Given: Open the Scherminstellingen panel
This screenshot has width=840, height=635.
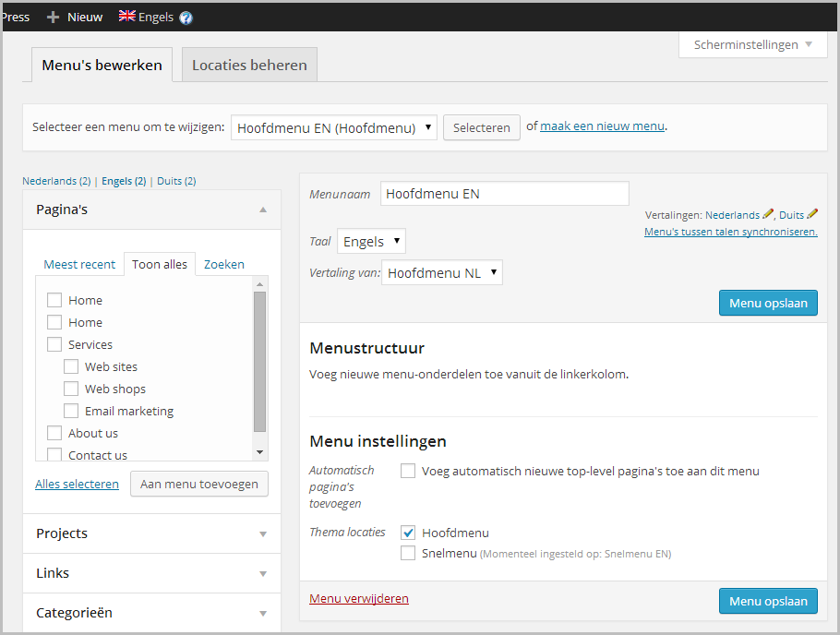Looking at the screenshot, I should click(x=752, y=43).
